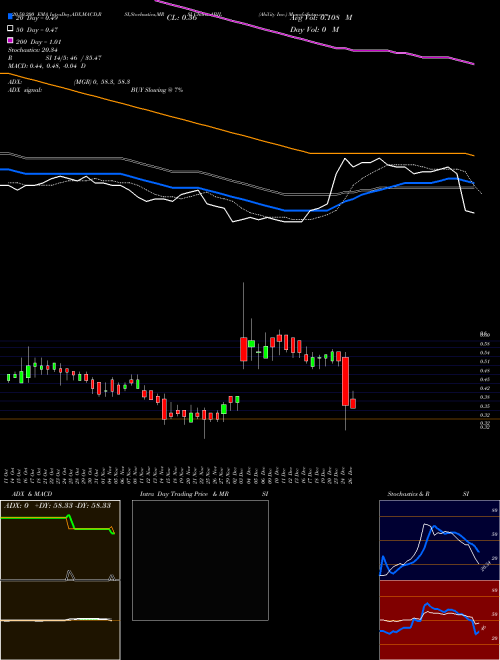Image resolution: width=500 pixels, height=660 pixels.
Task: Click the 'ADX: 0 +DY: 58.33 -DY: 58.33' header
Action: [57, 506]
